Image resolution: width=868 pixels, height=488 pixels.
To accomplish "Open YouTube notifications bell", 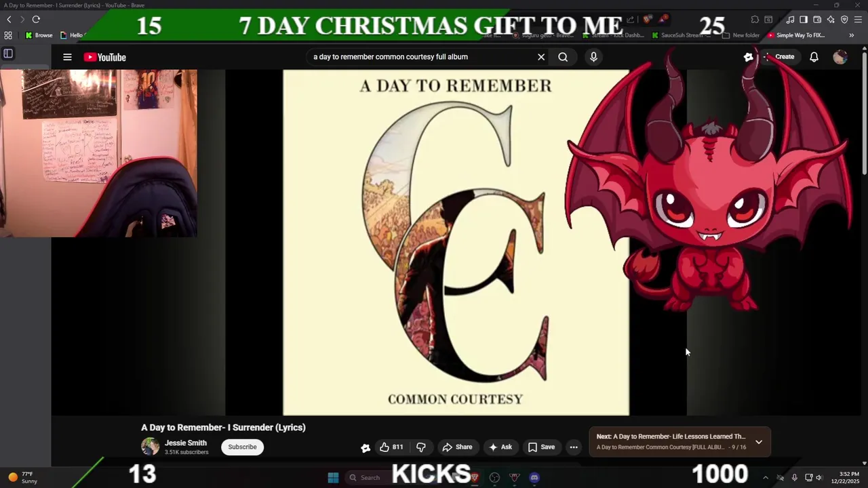I will [x=814, y=57].
